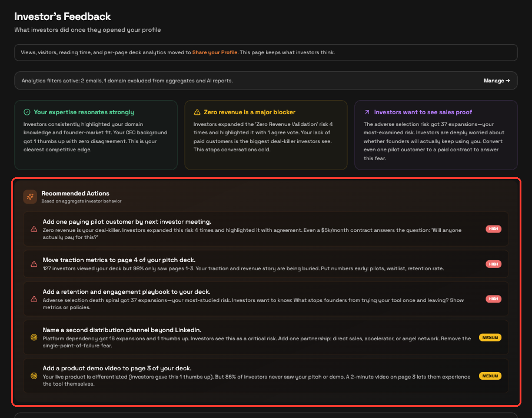Click the Investor's Feedback page heading
This screenshot has height=418, width=532.
click(62, 16)
